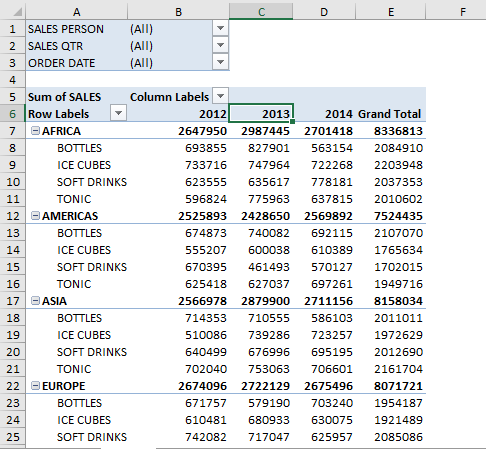Click the fill handle on cell C6

(x=293, y=122)
